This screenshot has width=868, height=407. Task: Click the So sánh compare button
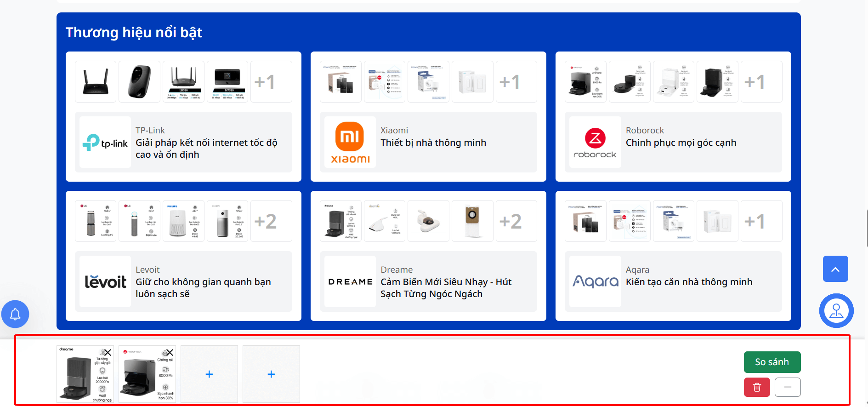click(772, 362)
